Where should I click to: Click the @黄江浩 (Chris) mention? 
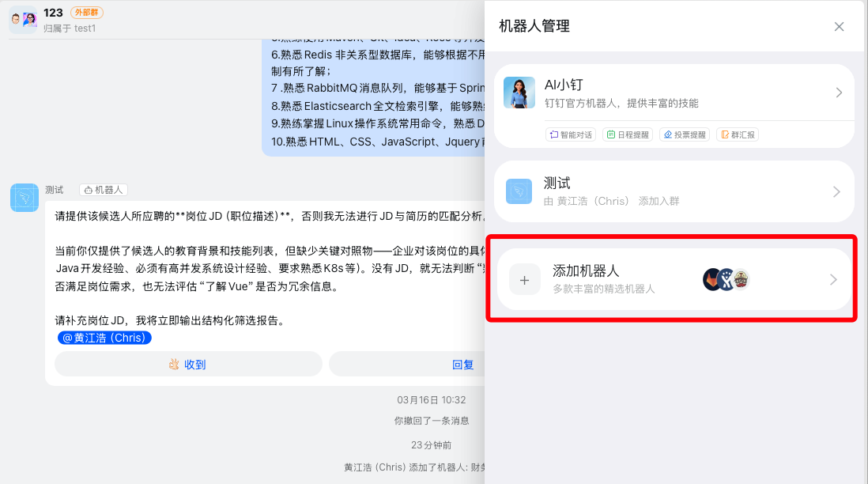pyautogui.click(x=104, y=338)
